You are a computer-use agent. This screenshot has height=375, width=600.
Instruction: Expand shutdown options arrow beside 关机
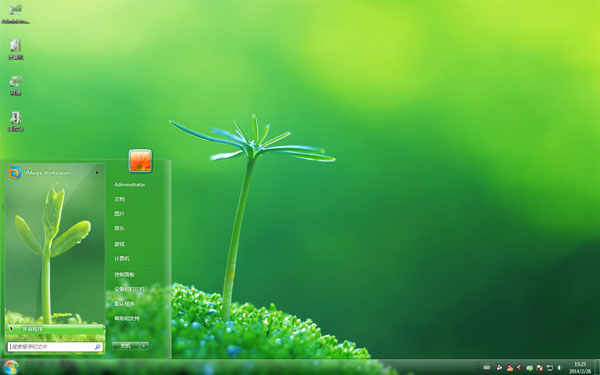[x=144, y=346]
